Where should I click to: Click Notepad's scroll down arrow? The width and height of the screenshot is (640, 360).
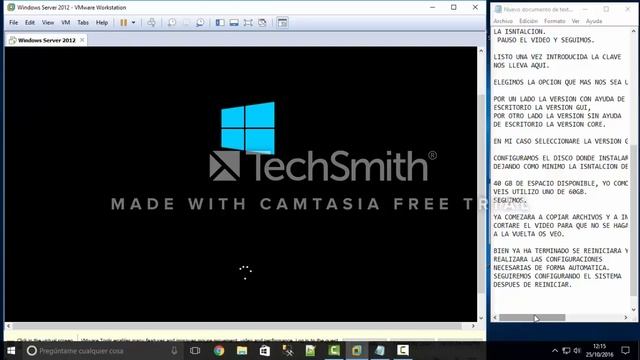(x=633, y=310)
